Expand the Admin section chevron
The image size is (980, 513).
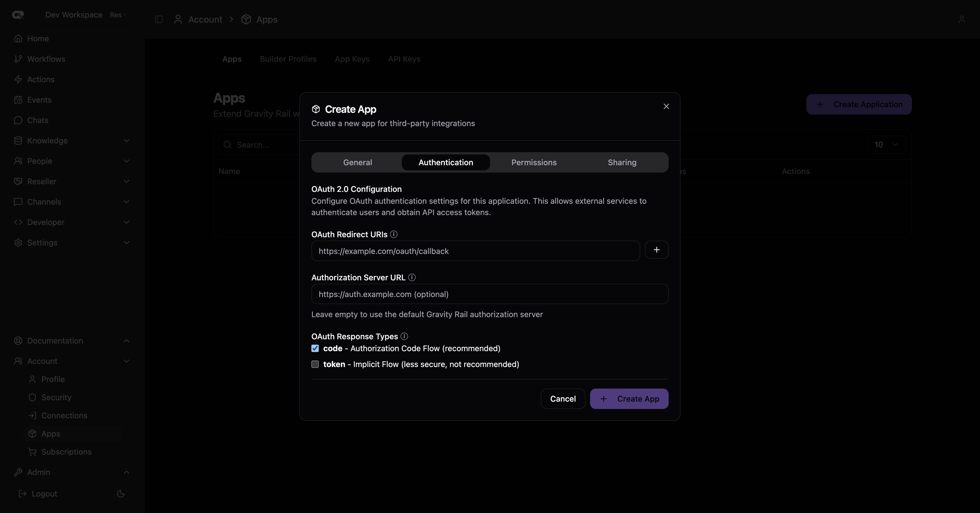tap(126, 472)
